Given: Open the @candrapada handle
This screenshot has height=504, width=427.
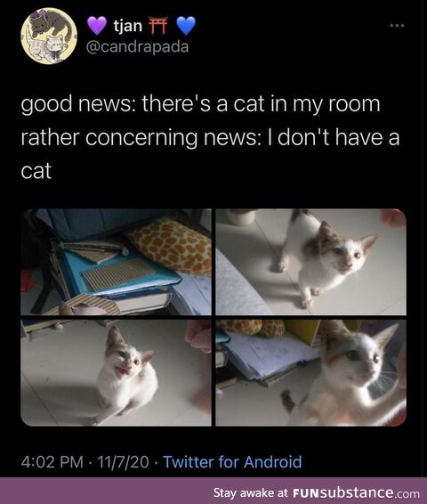Looking at the screenshot, I should coord(137,47).
